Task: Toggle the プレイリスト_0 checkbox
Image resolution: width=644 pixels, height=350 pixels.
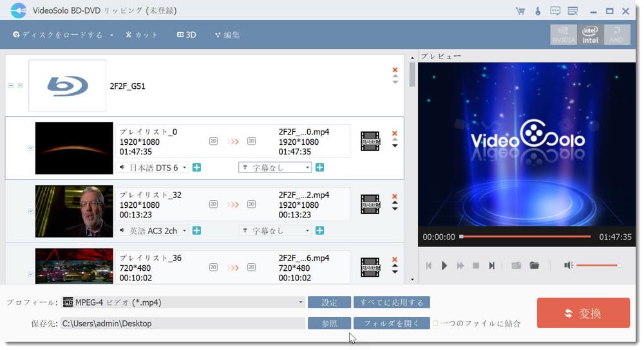Action: (31, 148)
